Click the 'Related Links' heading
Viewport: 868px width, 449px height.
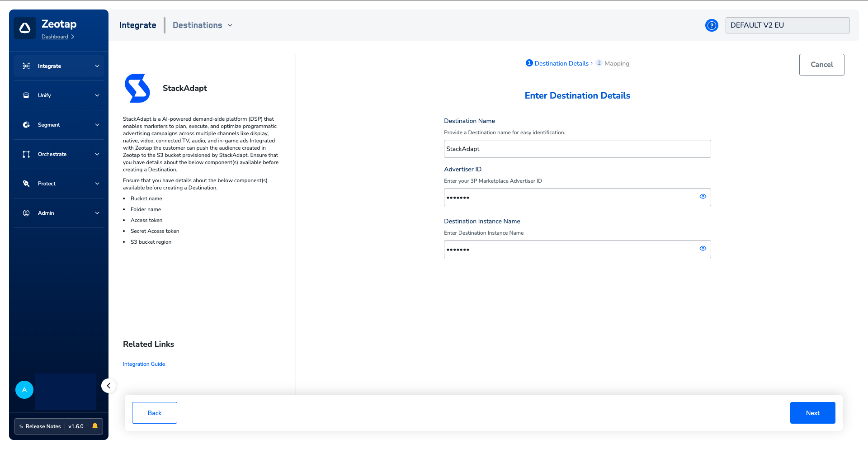(148, 344)
